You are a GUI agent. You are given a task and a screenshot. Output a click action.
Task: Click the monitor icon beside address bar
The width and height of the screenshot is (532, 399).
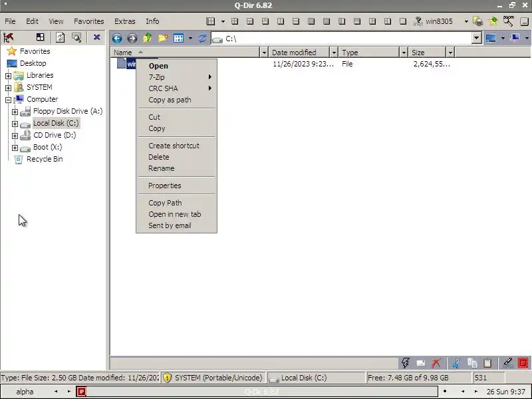(x=491, y=38)
